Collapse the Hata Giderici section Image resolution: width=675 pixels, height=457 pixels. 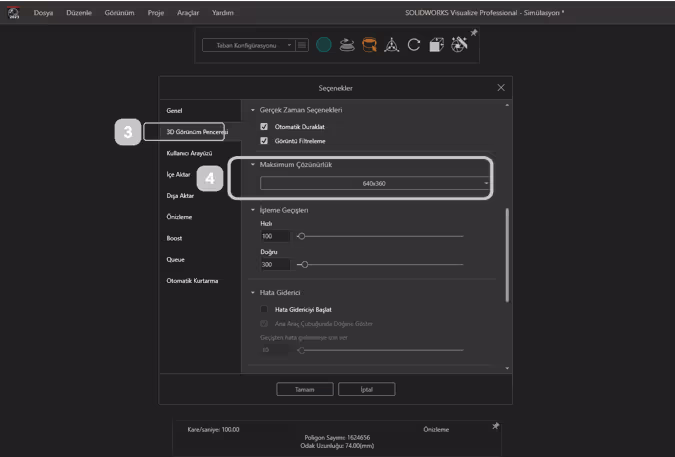253,293
